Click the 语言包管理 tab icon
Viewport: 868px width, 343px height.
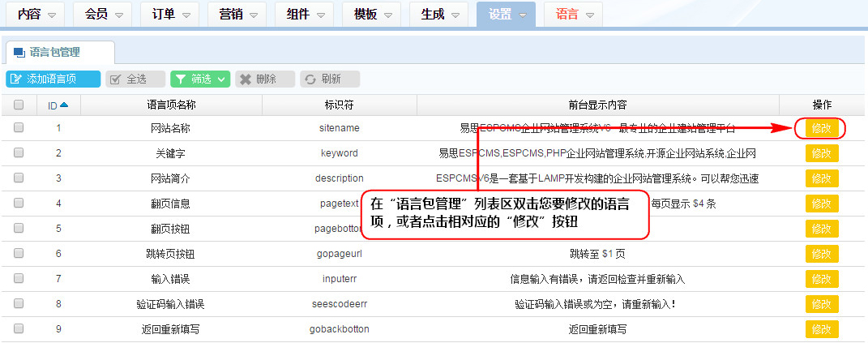19,53
